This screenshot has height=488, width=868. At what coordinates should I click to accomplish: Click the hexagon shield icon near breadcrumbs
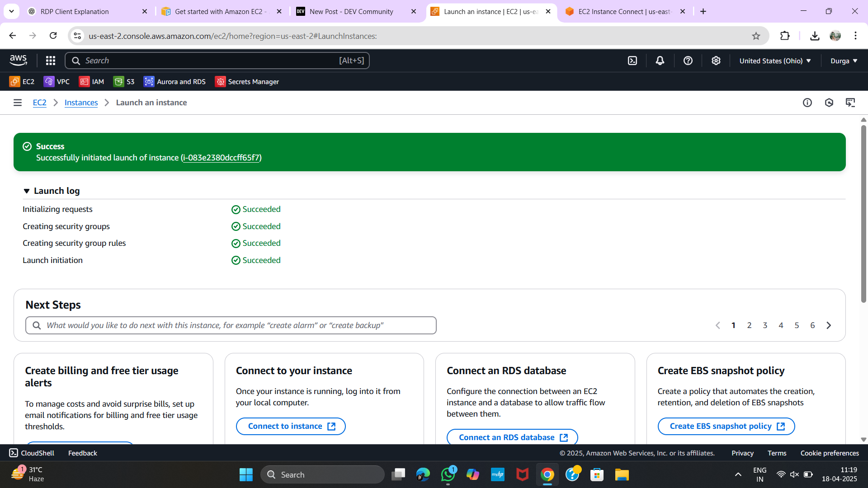[829, 103]
